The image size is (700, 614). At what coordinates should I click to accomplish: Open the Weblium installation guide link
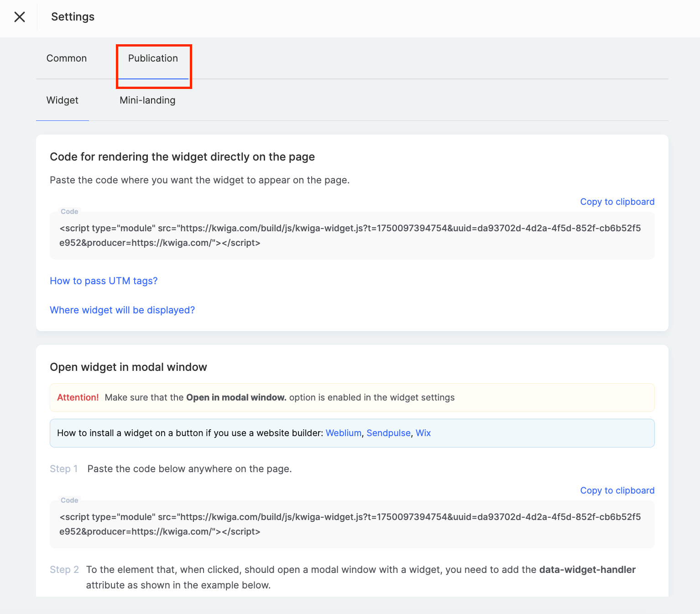pyautogui.click(x=344, y=433)
